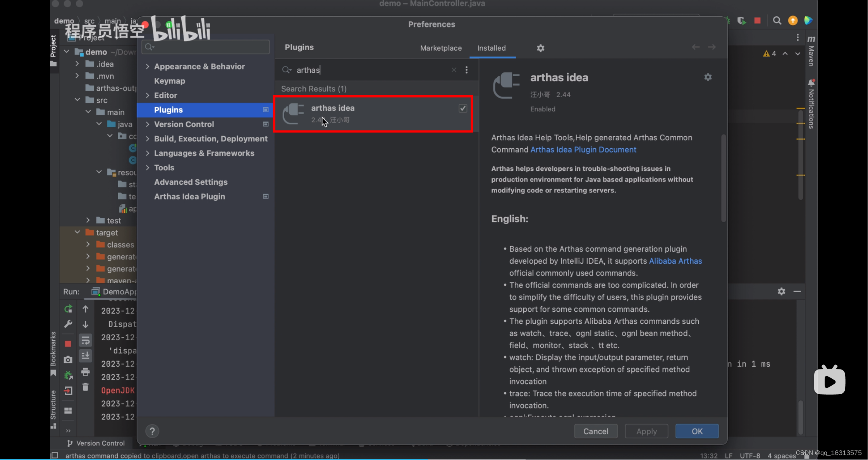Image resolution: width=868 pixels, height=460 pixels.
Task: Expand the Tools settings section
Action: (147, 168)
